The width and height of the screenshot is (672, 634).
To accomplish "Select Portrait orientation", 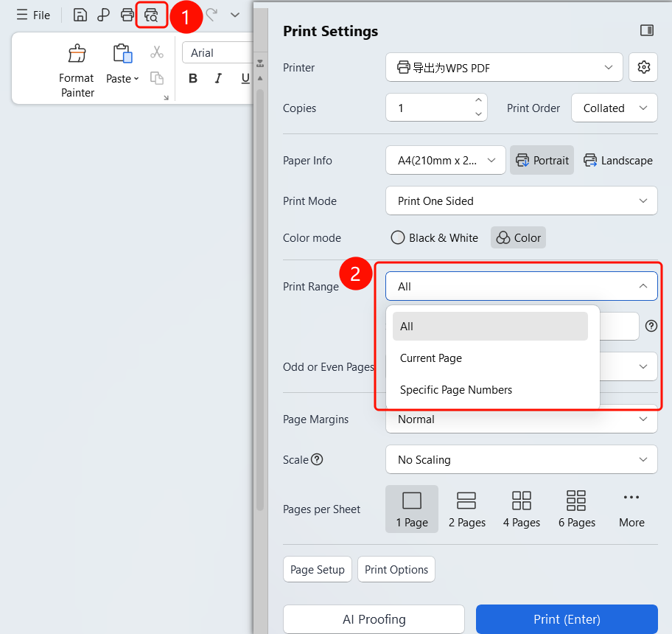I will click(542, 160).
